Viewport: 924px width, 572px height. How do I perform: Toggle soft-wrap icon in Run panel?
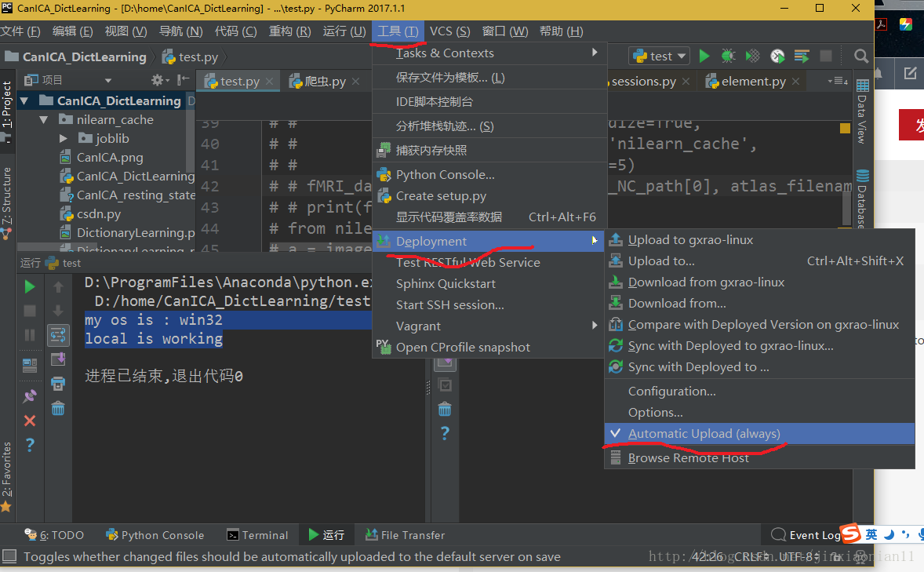point(58,336)
